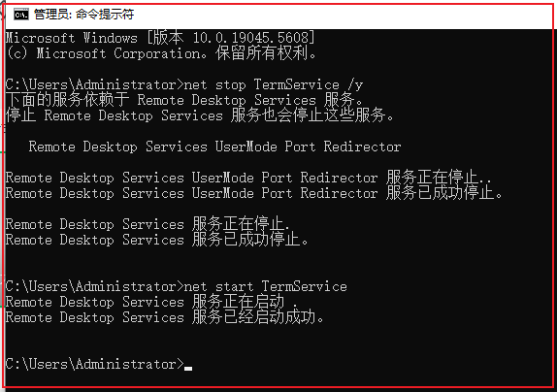The height and width of the screenshot is (392, 557).
Task: Click the word 'TermService' in the stop command
Action: pos(296,84)
